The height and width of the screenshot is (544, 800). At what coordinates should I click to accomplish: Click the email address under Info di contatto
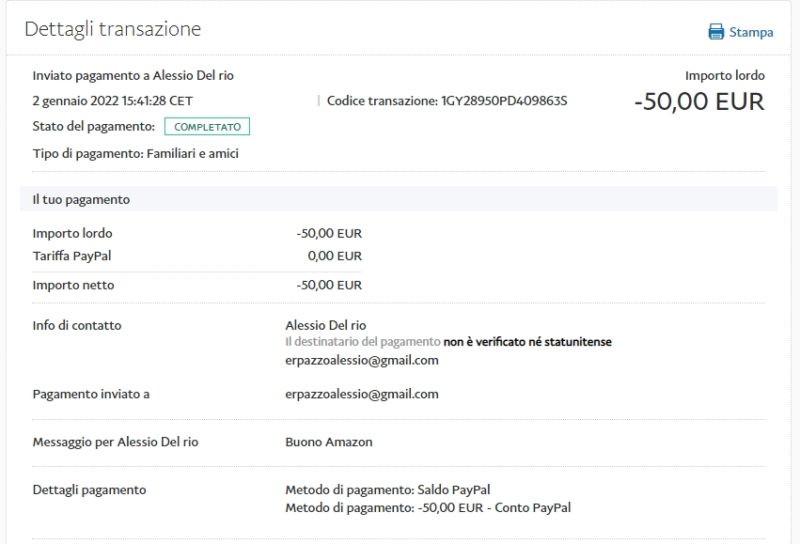coord(362,360)
